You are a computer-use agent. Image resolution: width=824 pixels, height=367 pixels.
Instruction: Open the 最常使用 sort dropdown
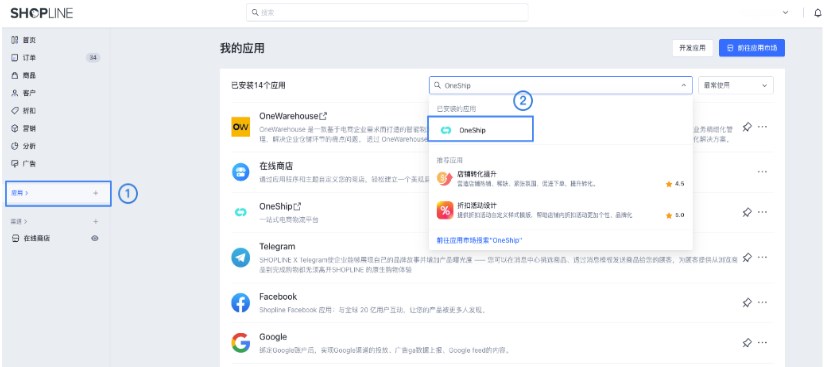(736, 85)
